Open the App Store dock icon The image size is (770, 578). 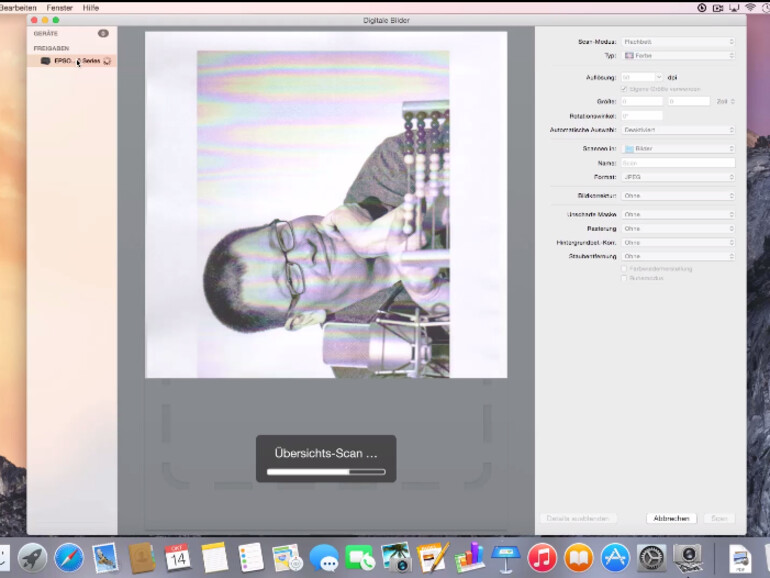click(614, 557)
